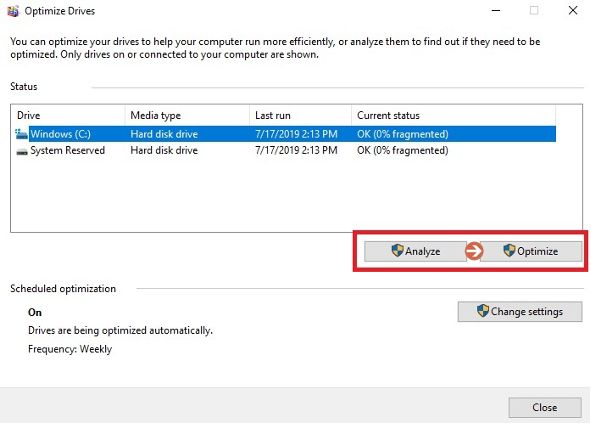Click 'Drives are being optimized automatically.' text
This screenshot has height=424, width=591.
click(x=120, y=331)
